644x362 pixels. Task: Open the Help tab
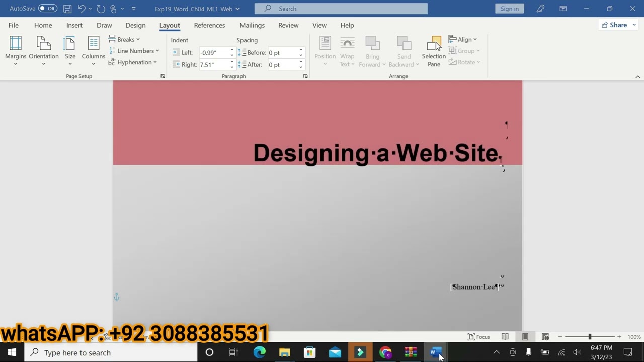point(347,25)
